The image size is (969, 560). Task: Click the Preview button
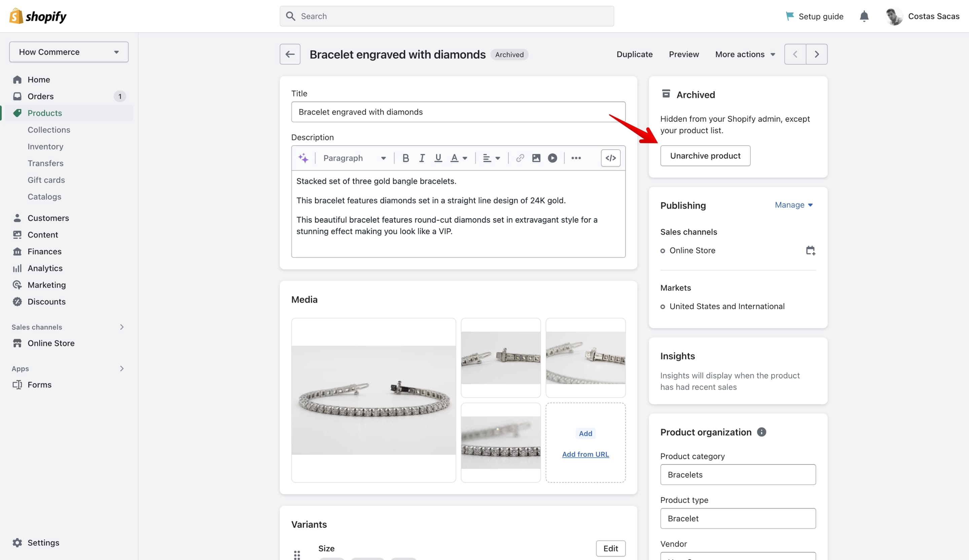point(684,54)
